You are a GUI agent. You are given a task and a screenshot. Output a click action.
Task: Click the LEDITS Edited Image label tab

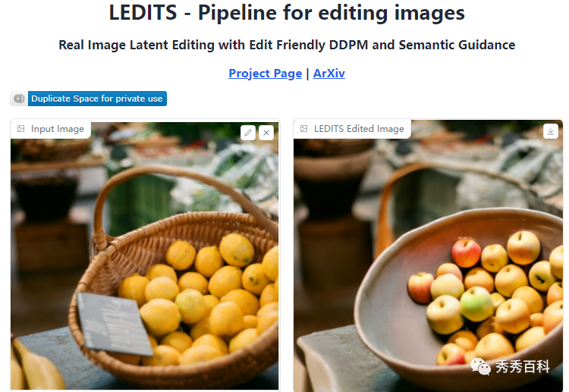[352, 129]
